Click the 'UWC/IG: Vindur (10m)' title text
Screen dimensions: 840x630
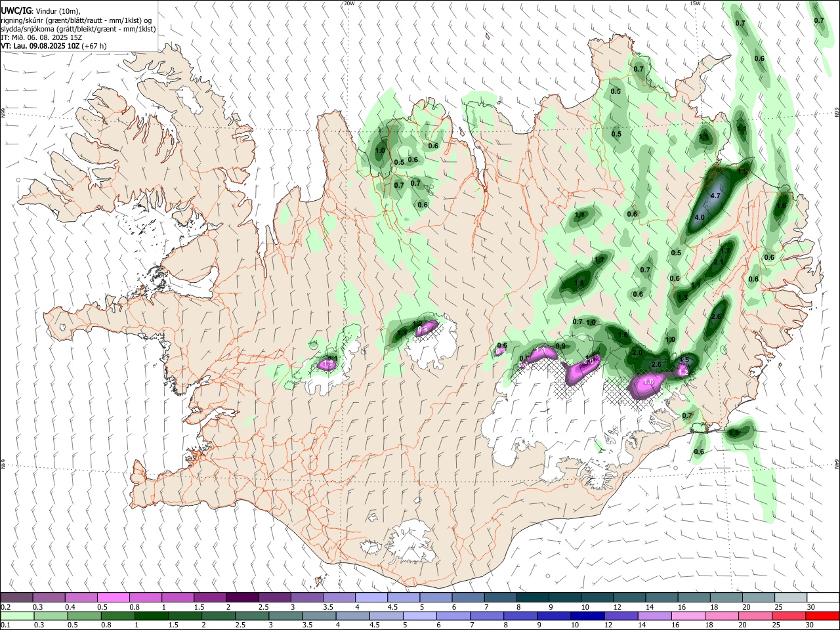pos(41,10)
